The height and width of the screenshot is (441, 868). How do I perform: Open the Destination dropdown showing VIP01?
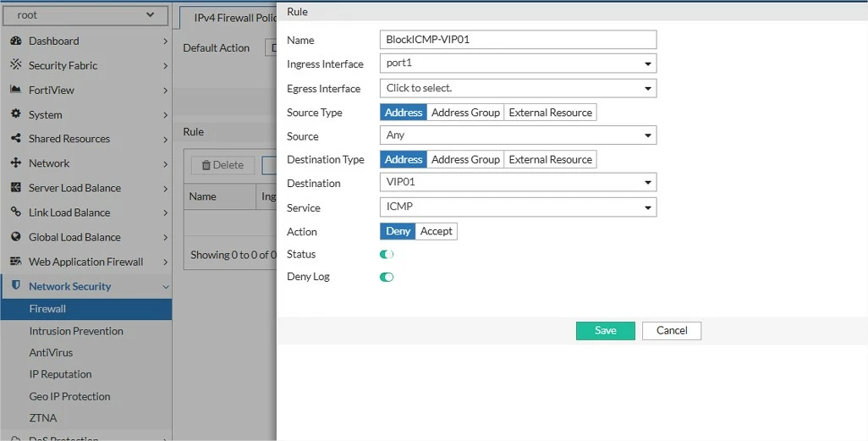click(x=518, y=182)
